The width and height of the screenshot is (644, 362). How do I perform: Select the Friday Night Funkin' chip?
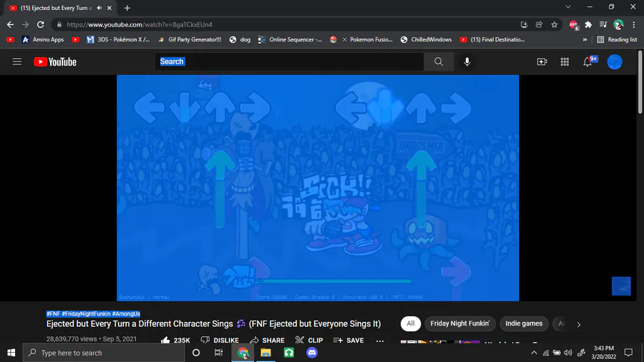tap(460, 323)
